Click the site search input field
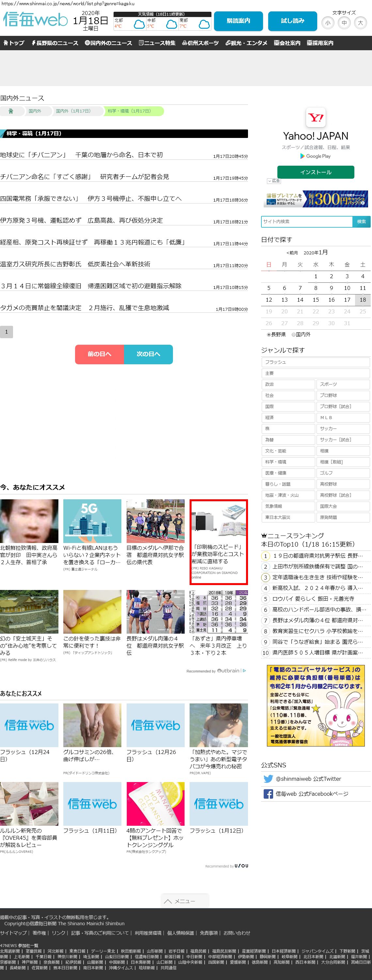The width and height of the screenshot is (372, 980). click(x=306, y=222)
